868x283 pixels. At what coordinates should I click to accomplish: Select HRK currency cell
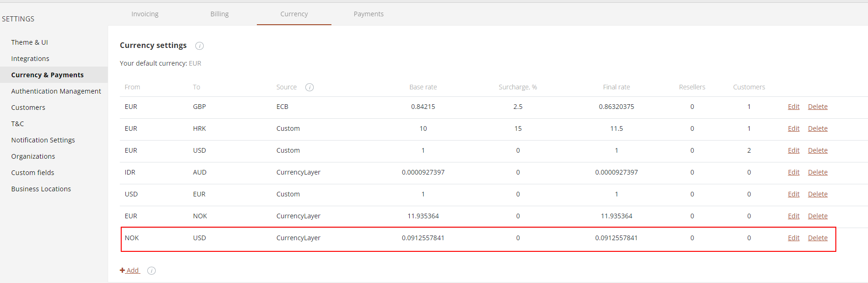pos(200,128)
